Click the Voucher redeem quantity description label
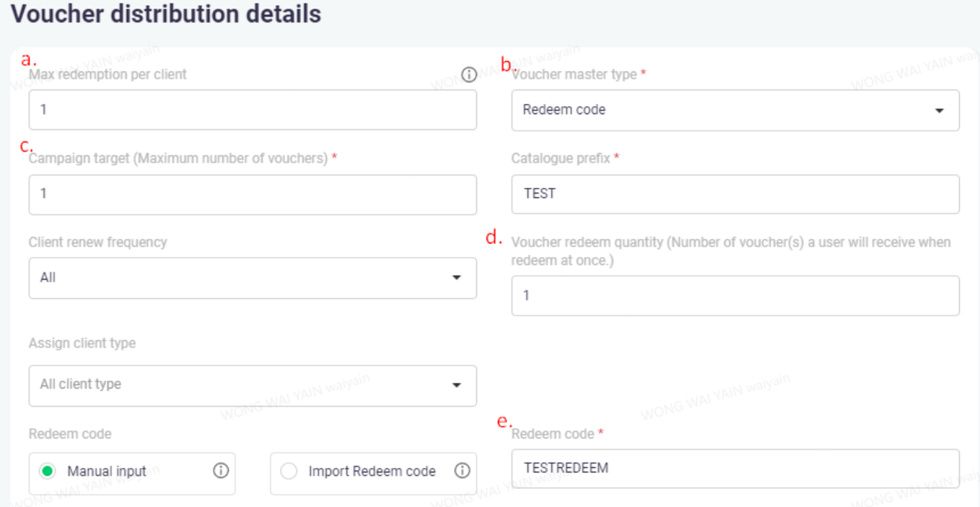 (x=730, y=251)
